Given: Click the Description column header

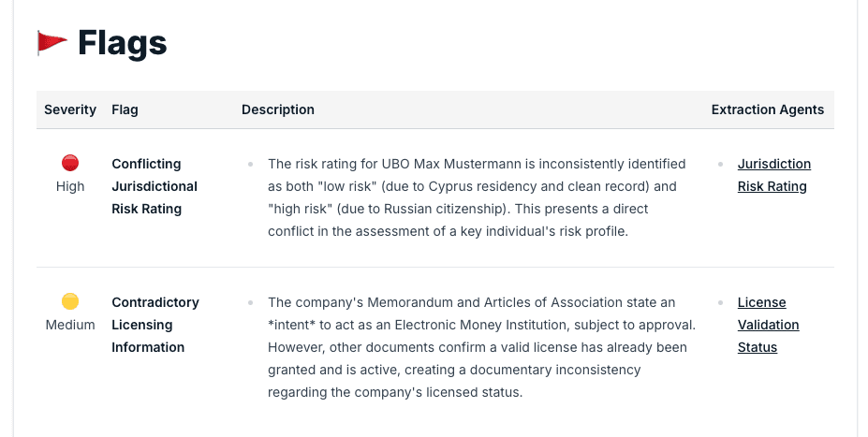Looking at the screenshot, I should (278, 109).
